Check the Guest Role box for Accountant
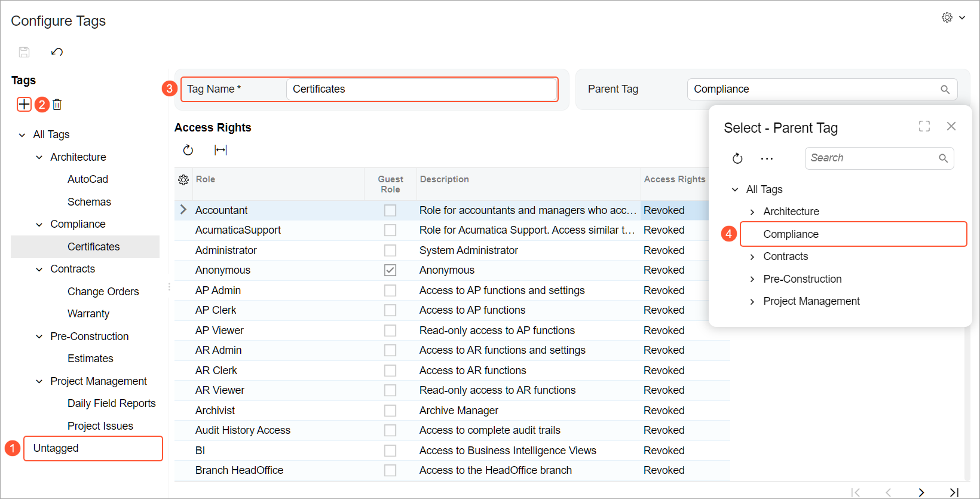 coord(390,210)
